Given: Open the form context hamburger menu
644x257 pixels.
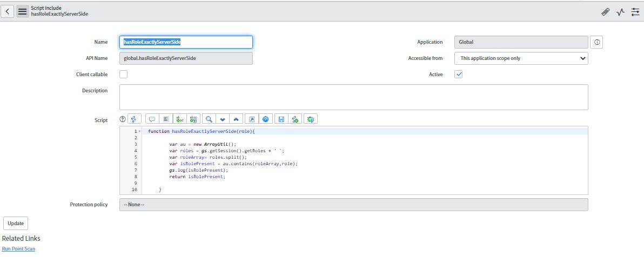Looking at the screenshot, I should [22, 11].
